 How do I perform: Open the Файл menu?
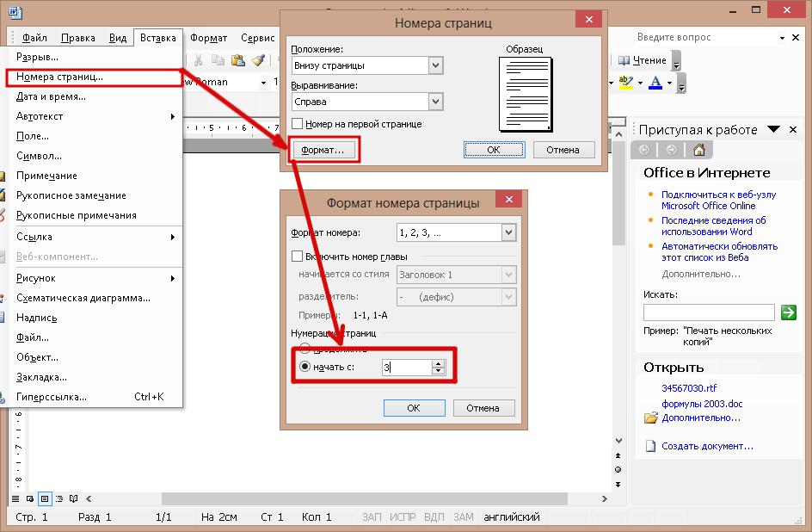coord(34,38)
